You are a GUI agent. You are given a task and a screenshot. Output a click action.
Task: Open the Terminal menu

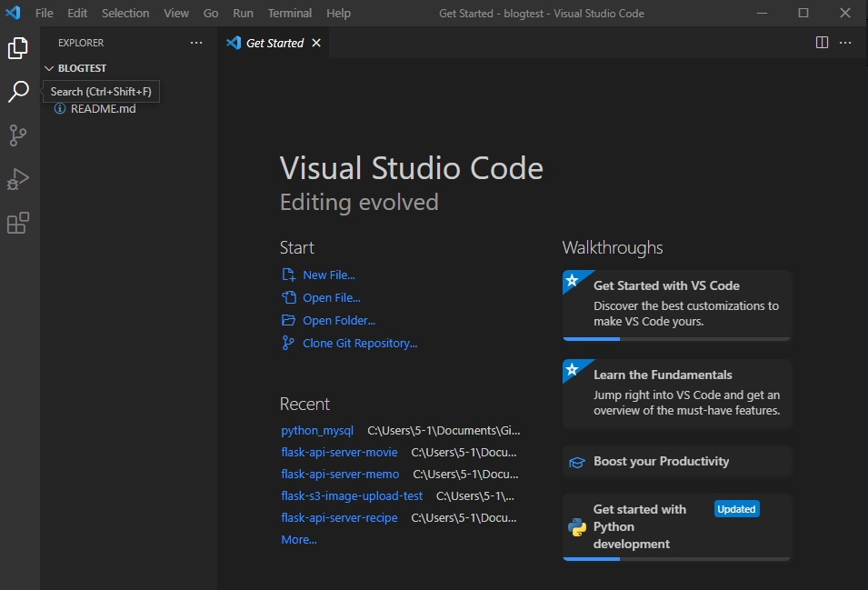click(x=290, y=13)
